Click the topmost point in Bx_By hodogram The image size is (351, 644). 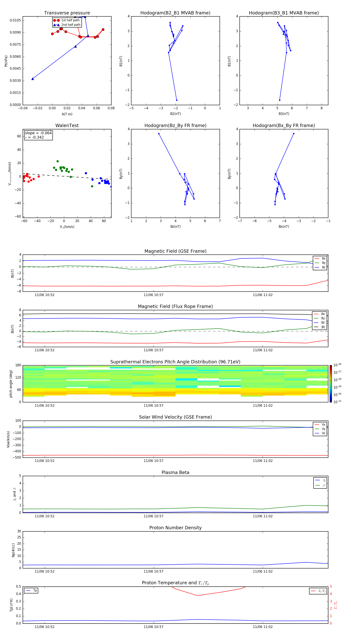293,134
